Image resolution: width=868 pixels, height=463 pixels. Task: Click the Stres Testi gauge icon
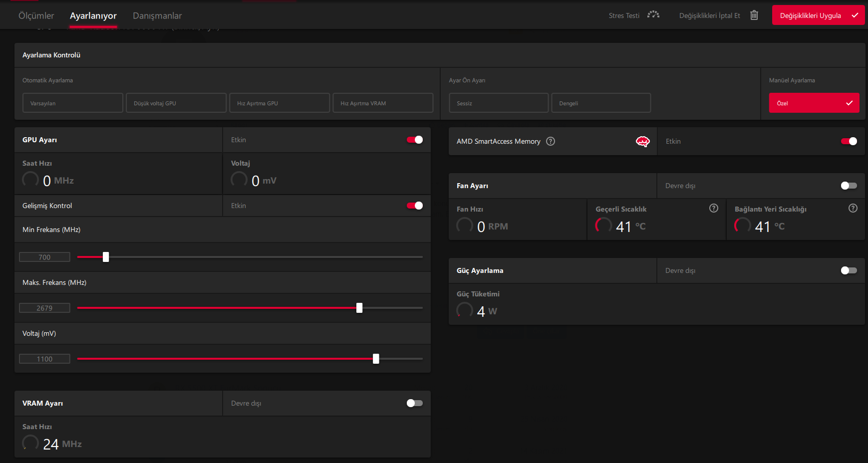652,15
